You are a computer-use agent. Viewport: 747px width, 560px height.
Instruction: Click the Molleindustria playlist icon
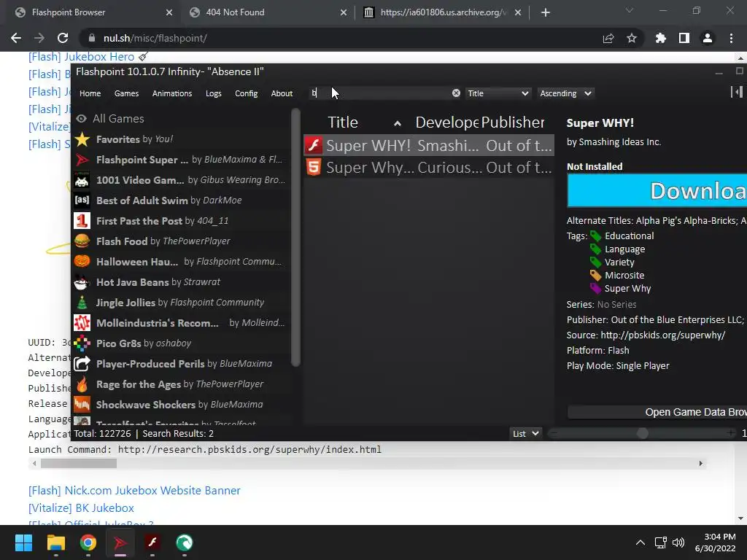coord(82,323)
